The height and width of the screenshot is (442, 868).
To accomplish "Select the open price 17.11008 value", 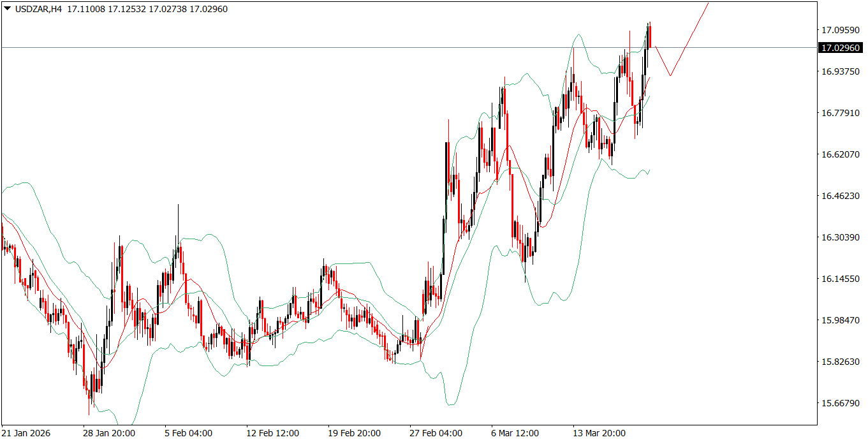I will [x=85, y=9].
